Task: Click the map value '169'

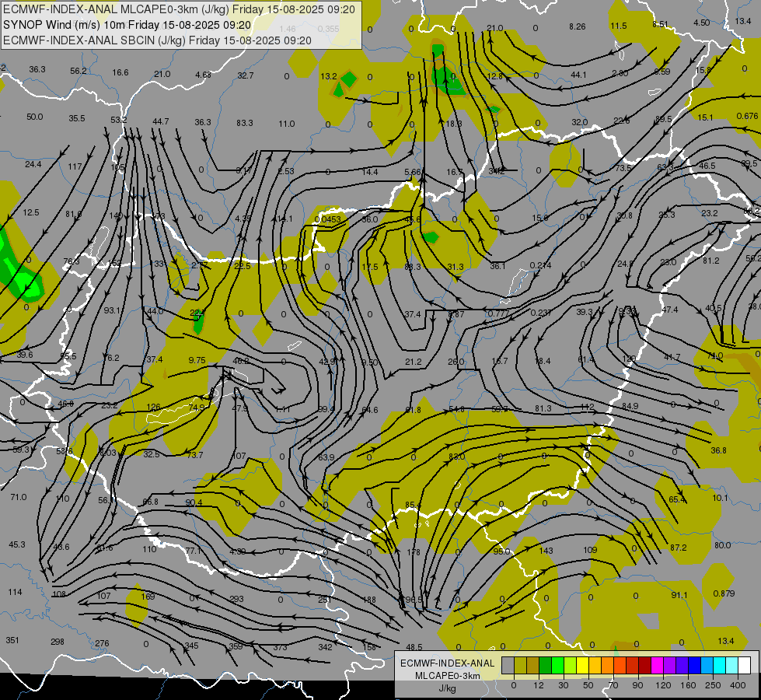Action: click(x=148, y=597)
